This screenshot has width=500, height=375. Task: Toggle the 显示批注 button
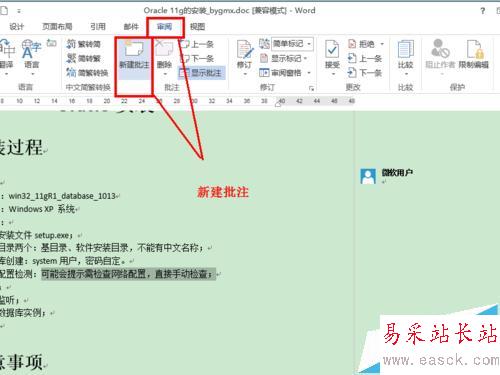click(201, 73)
